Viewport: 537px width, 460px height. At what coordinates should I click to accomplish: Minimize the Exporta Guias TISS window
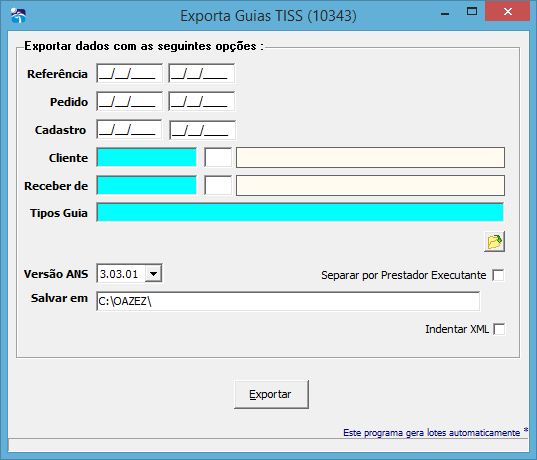point(445,13)
